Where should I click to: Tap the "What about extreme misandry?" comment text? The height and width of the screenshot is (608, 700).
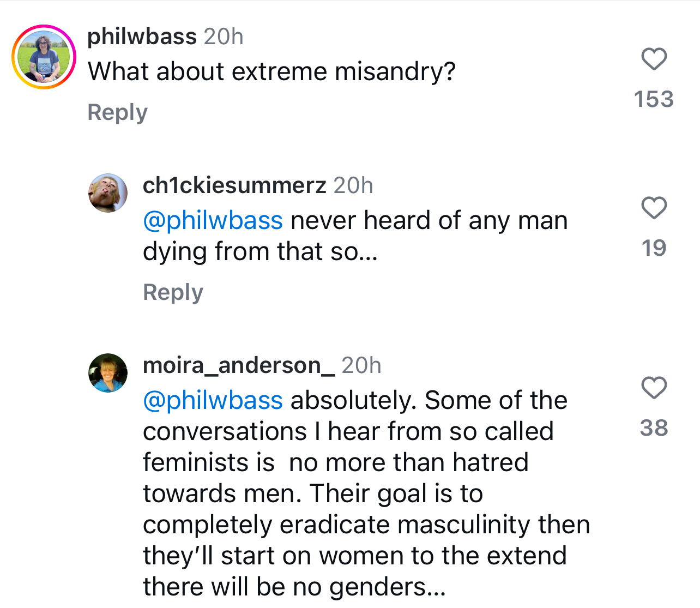[271, 72]
